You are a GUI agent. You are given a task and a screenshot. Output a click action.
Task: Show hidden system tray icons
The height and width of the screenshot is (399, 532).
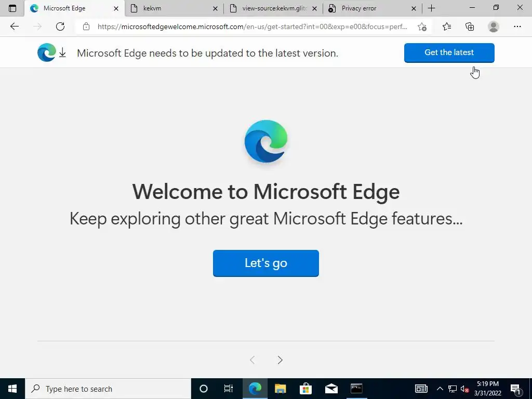440,389
